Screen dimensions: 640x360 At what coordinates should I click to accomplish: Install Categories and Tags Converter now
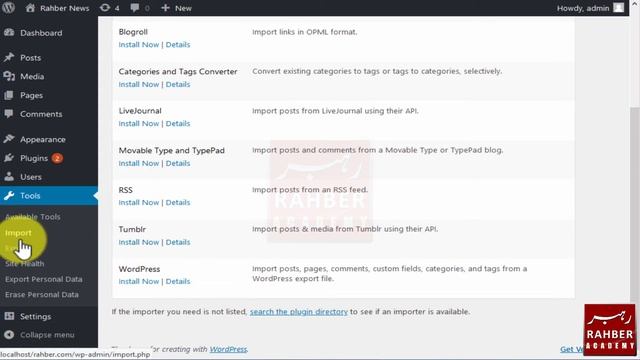pos(139,84)
